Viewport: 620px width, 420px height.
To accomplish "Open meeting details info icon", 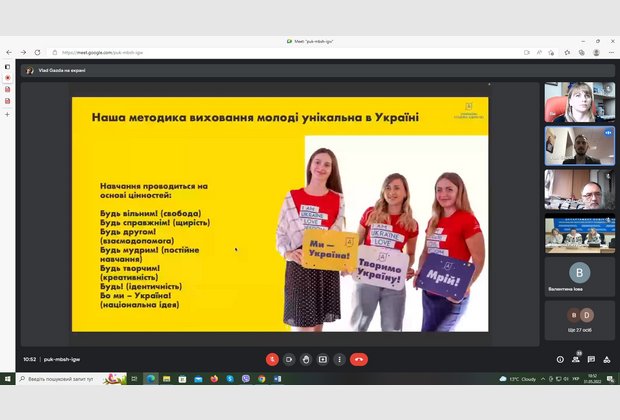I will (x=560, y=359).
